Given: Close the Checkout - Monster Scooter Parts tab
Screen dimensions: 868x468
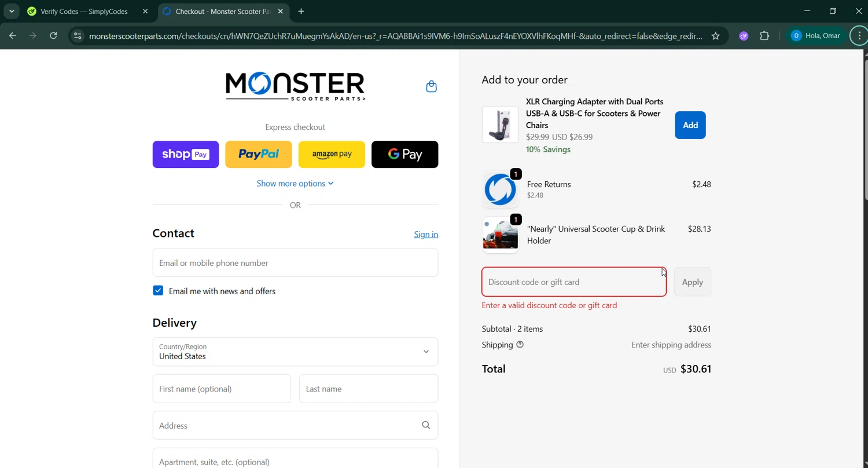Looking at the screenshot, I should [x=281, y=11].
